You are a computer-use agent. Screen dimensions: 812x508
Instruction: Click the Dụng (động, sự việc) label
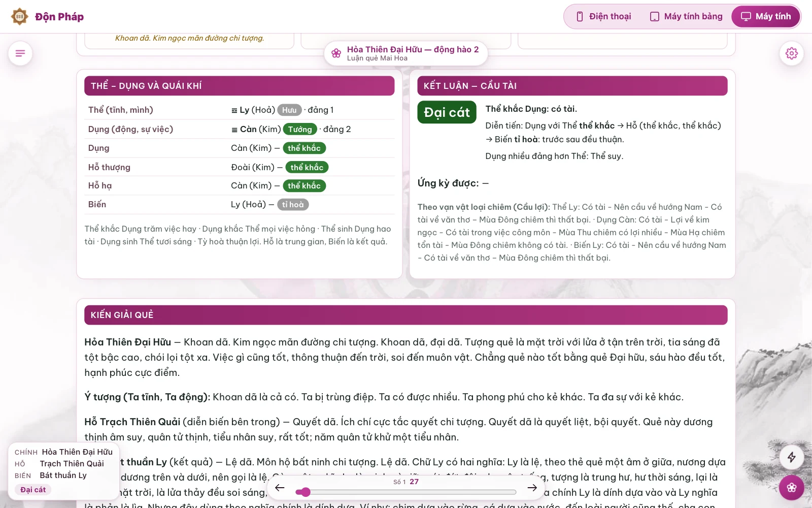[131, 129]
